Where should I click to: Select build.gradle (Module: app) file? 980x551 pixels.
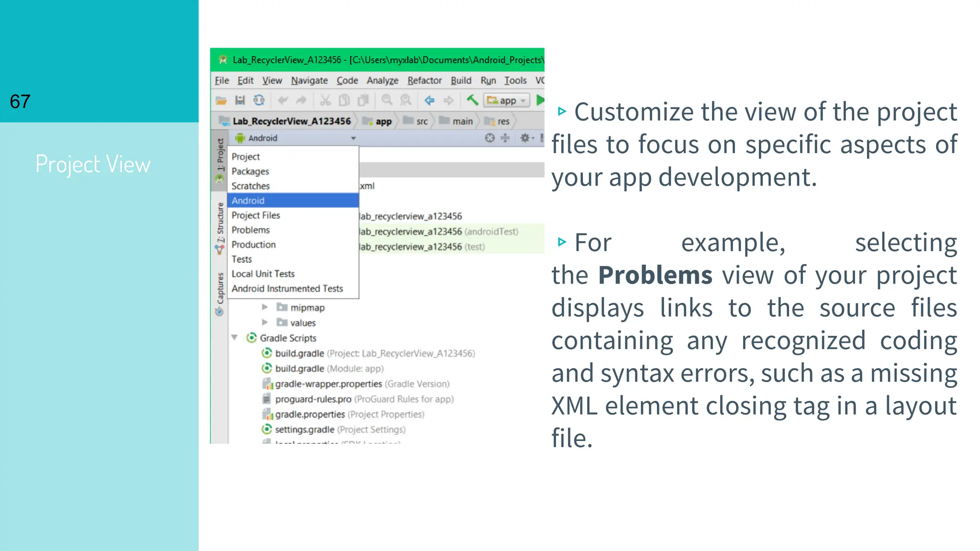pos(323,368)
